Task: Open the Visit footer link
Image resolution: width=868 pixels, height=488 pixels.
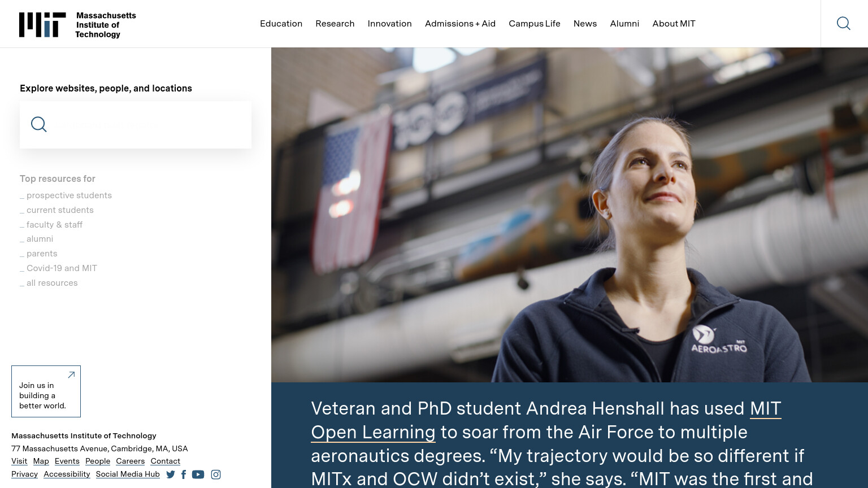Action: pos(19,461)
